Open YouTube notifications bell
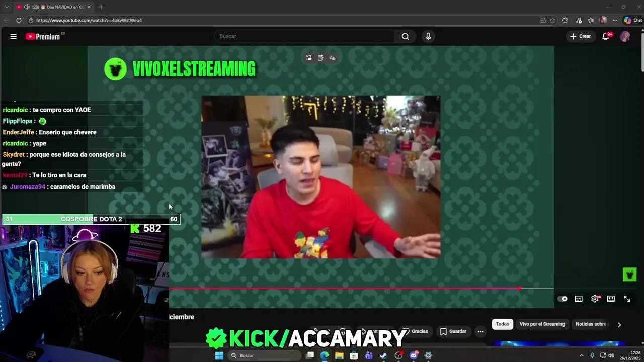This screenshot has height=362, width=644. (x=606, y=36)
